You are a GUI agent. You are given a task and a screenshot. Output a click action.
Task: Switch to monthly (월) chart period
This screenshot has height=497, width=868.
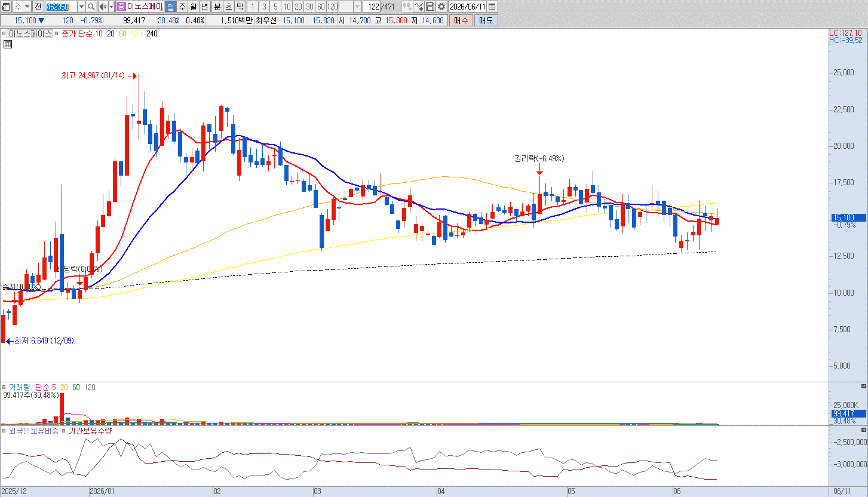[193, 7]
